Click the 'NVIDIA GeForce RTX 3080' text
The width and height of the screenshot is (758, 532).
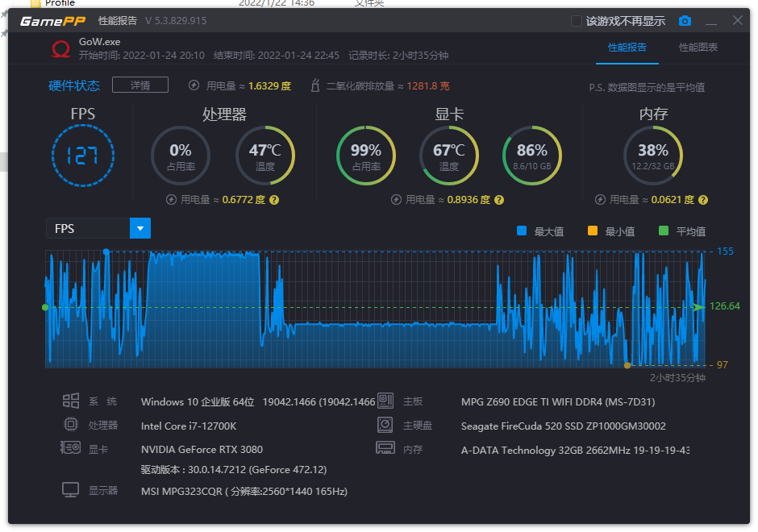[202, 449]
